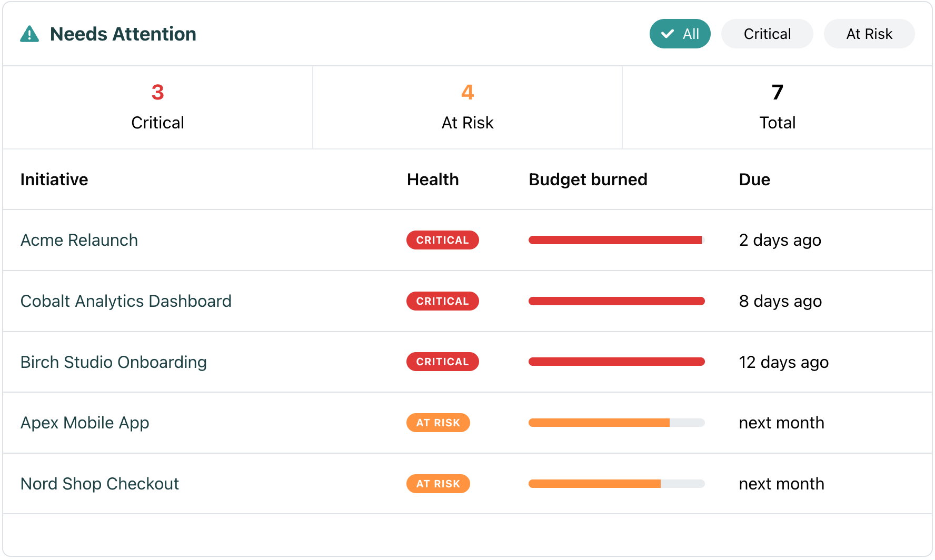The height and width of the screenshot is (560, 935).
Task: Click the Health column header
Action: pos(433,179)
